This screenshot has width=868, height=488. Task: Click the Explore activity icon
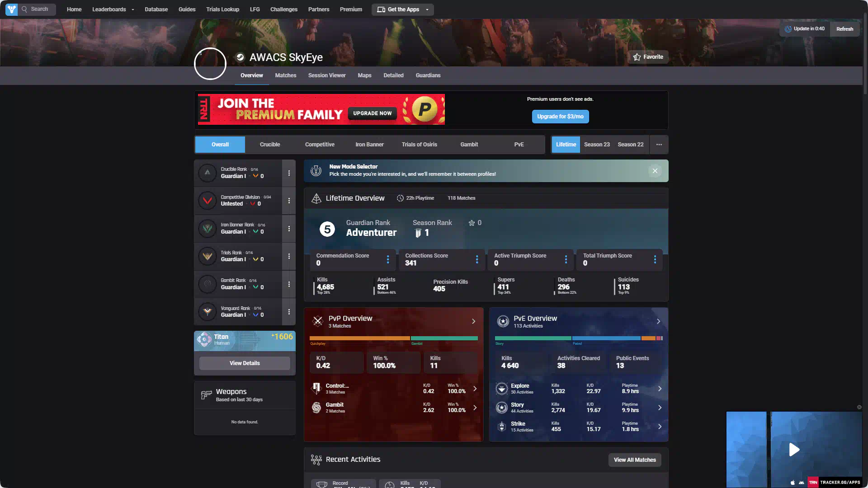(501, 389)
